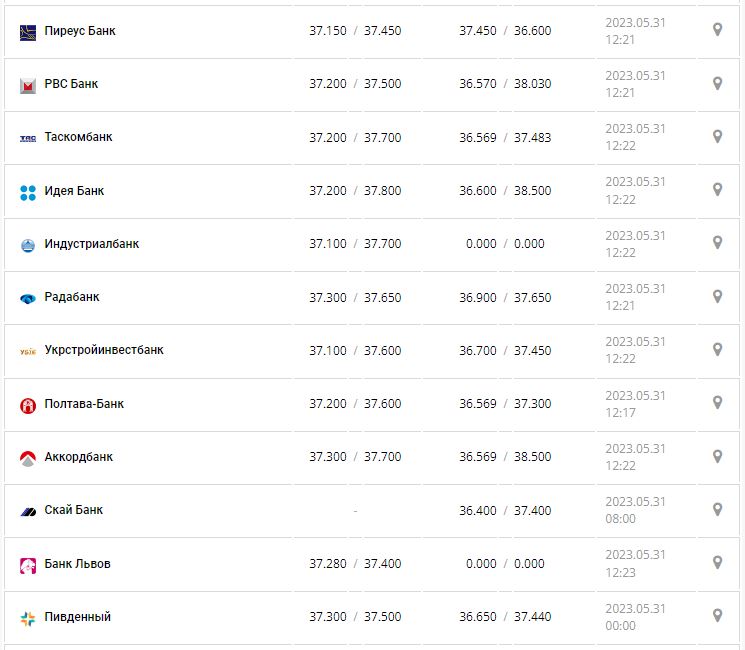Click the Полтава-Банк red logo
The width and height of the screenshot is (745, 650).
click(x=28, y=405)
